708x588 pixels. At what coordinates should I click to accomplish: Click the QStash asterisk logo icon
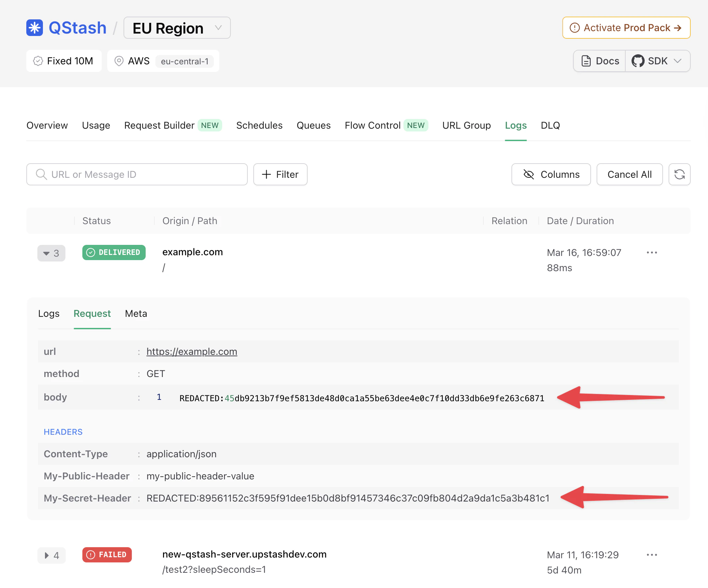click(x=35, y=28)
